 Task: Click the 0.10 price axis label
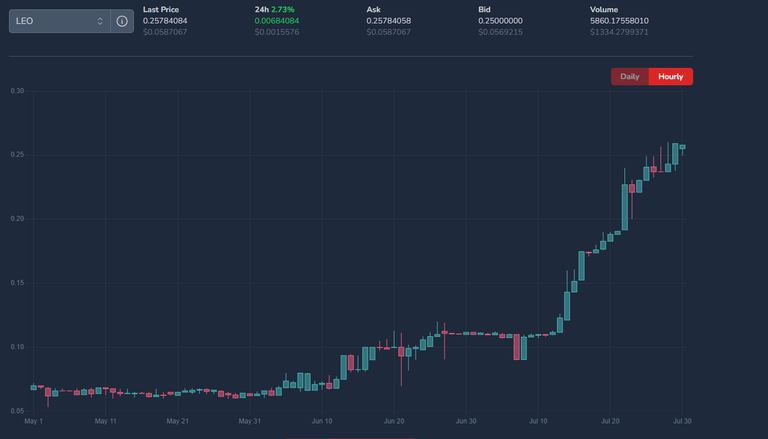pyautogui.click(x=17, y=347)
